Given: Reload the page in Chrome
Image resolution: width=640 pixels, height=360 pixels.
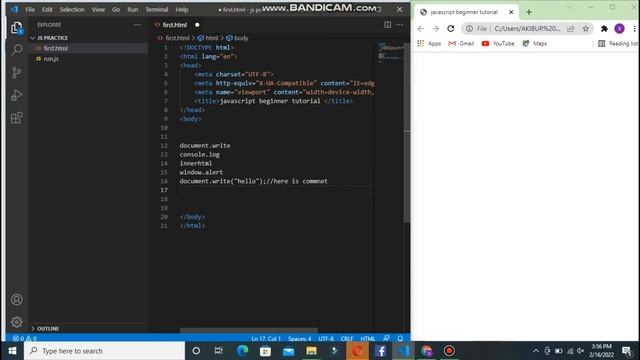Looking at the screenshot, I should click(x=451, y=29).
